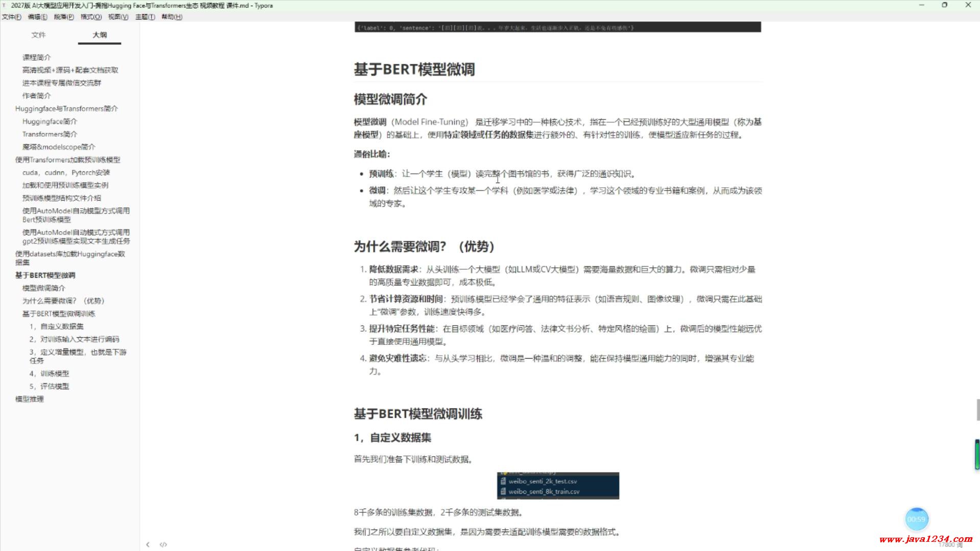Open the 主题(T) menu

[144, 17]
